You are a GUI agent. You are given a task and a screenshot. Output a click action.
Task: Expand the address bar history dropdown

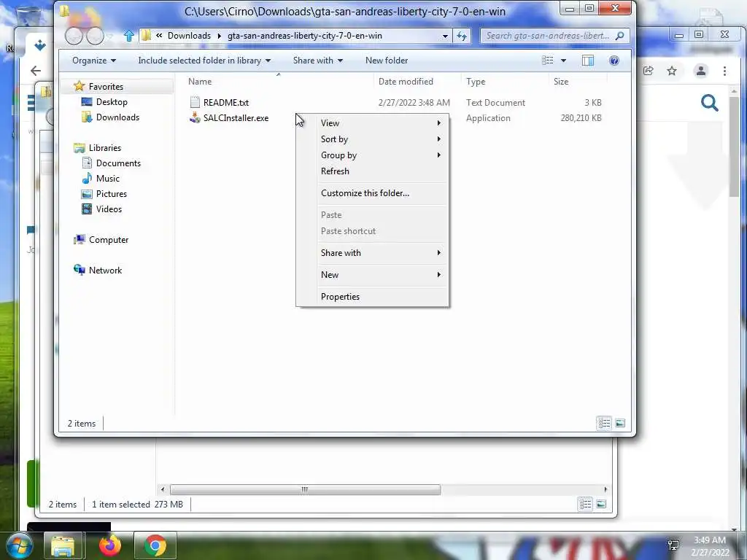(445, 36)
